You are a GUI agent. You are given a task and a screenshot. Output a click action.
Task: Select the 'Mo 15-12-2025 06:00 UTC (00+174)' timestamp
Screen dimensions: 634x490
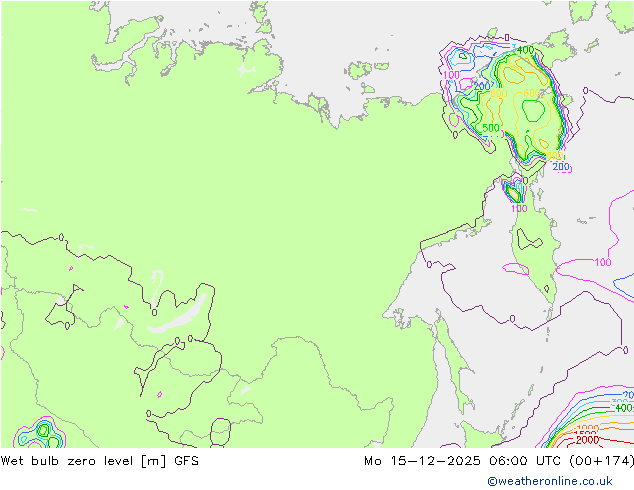pos(499,461)
